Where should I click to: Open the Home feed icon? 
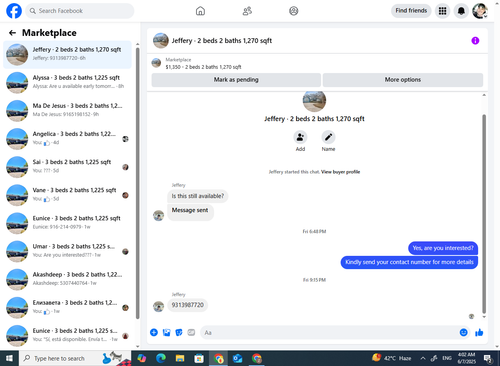point(200,11)
